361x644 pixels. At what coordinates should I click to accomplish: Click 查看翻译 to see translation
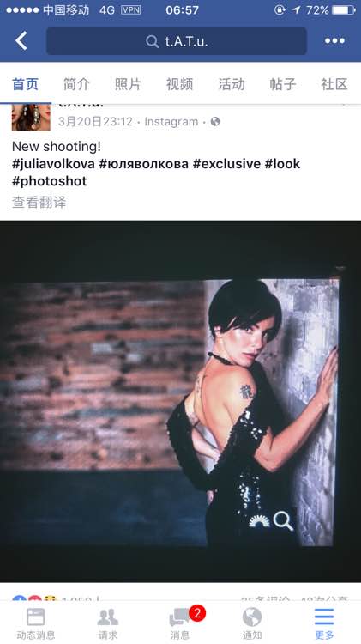click(39, 202)
